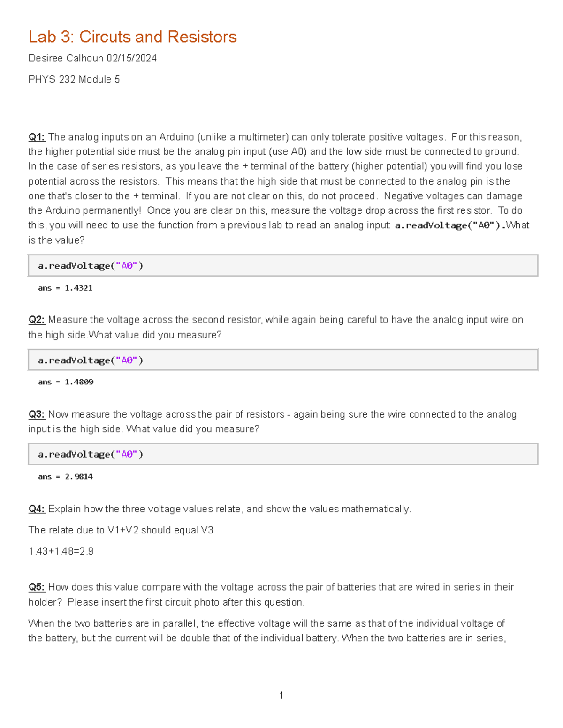
Task: Click the code box under the Q1 paragraph
Action: (283, 266)
